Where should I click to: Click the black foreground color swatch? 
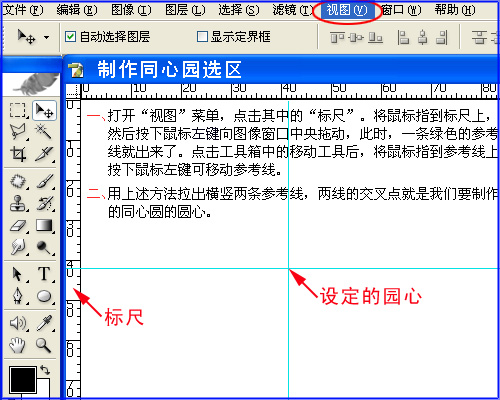coord(23,380)
